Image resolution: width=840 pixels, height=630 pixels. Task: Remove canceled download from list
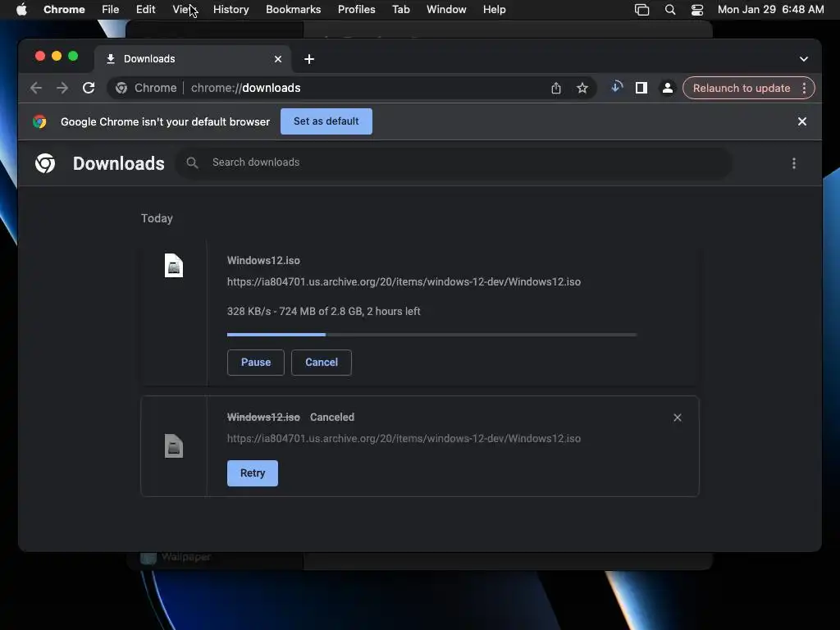[678, 418]
